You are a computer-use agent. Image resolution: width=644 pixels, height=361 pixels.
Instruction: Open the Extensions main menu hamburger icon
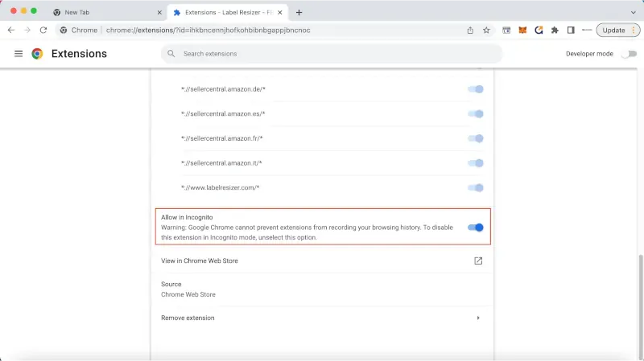[x=19, y=54]
